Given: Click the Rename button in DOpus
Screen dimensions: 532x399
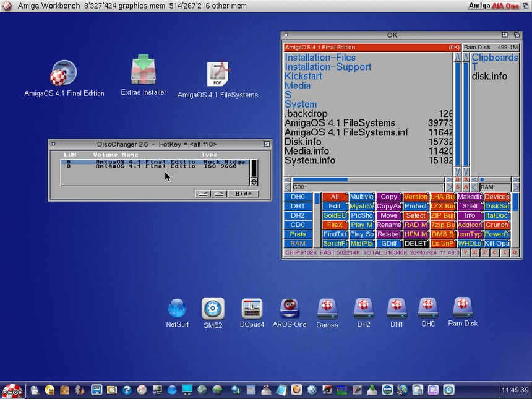Looking at the screenshot, I should click(389, 225).
